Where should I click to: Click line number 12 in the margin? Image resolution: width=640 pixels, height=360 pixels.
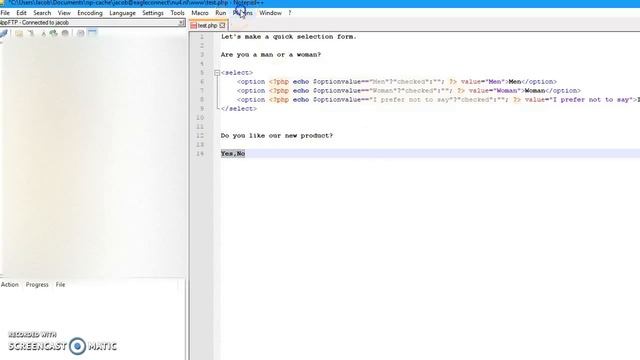pyautogui.click(x=200, y=136)
